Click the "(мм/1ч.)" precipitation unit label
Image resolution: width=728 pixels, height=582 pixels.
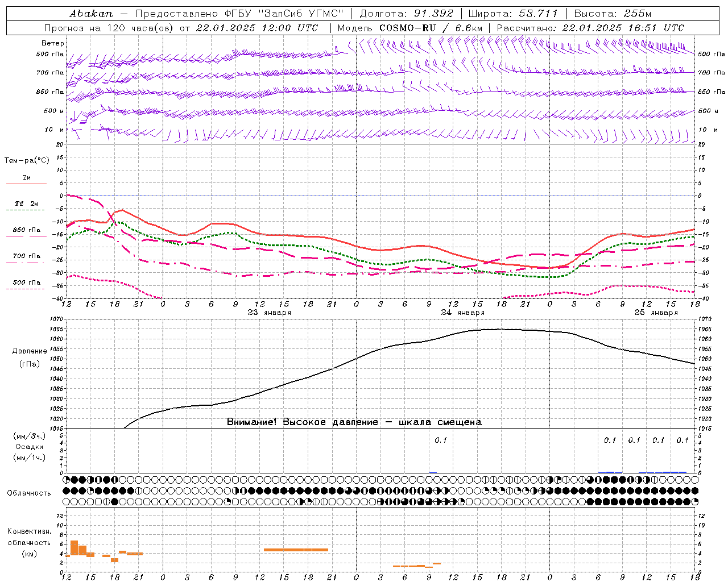click(29, 458)
